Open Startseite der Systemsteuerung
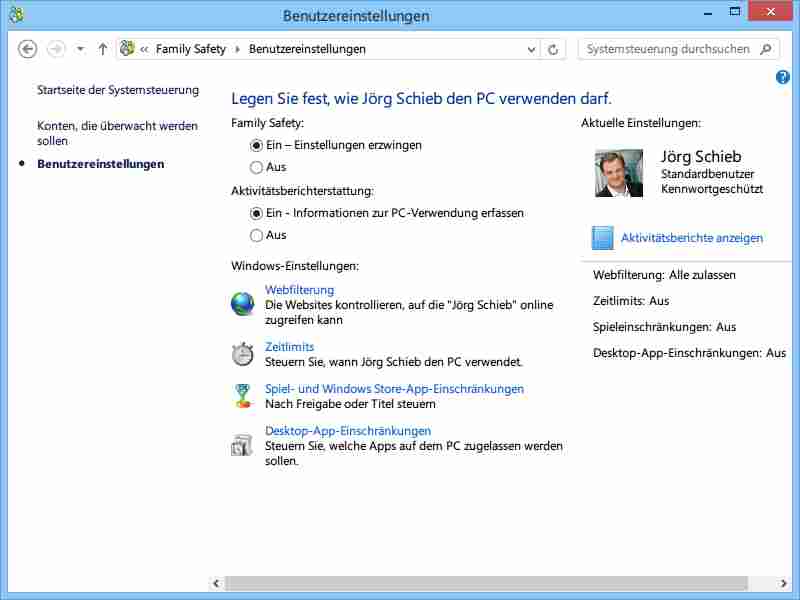Screen dimensions: 800x600 pyautogui.click(x=118, y=90)
